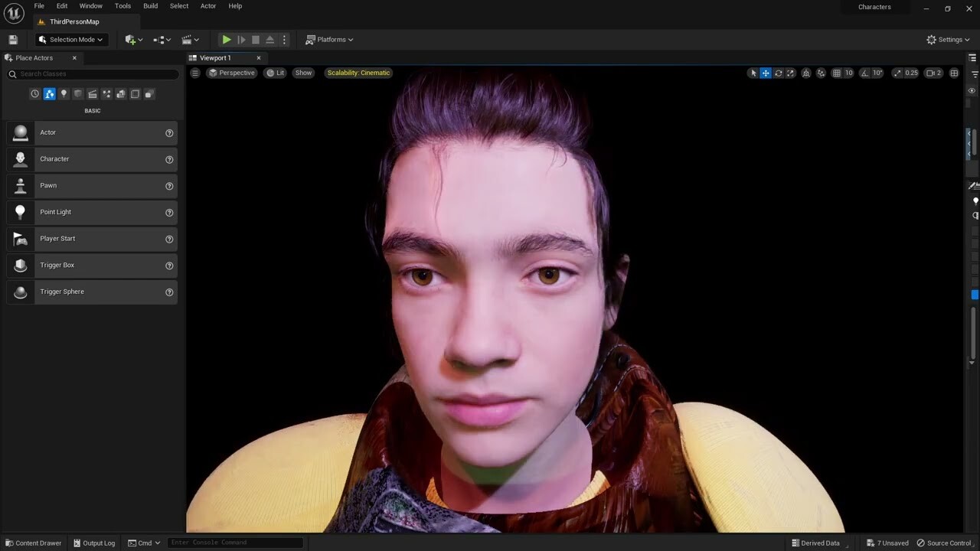Select the All Classes category icon
Viewport: 980px width, 551px height.
tap(149, 94)
